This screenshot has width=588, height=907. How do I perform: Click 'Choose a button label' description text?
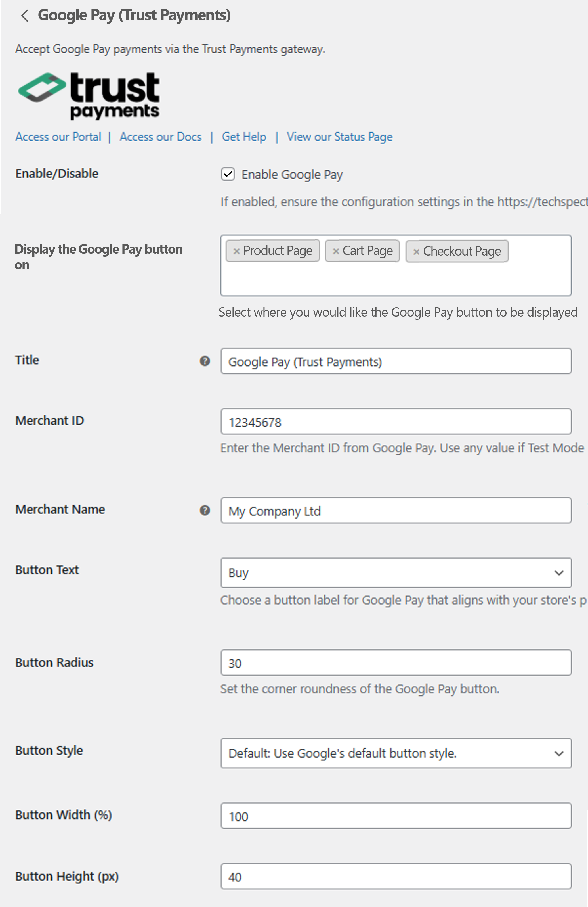[403, 600]
